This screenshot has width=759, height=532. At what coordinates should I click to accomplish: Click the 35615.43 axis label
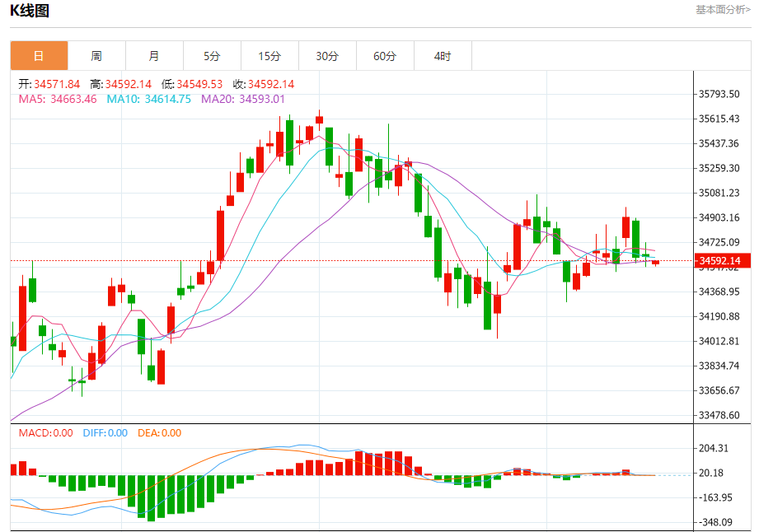point(719,119)
